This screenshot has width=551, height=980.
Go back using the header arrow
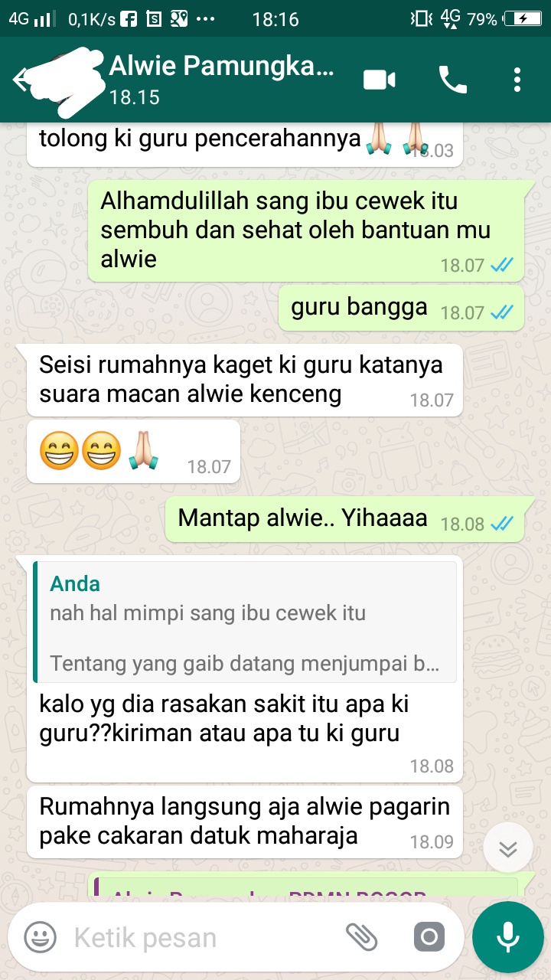point(21,80)
